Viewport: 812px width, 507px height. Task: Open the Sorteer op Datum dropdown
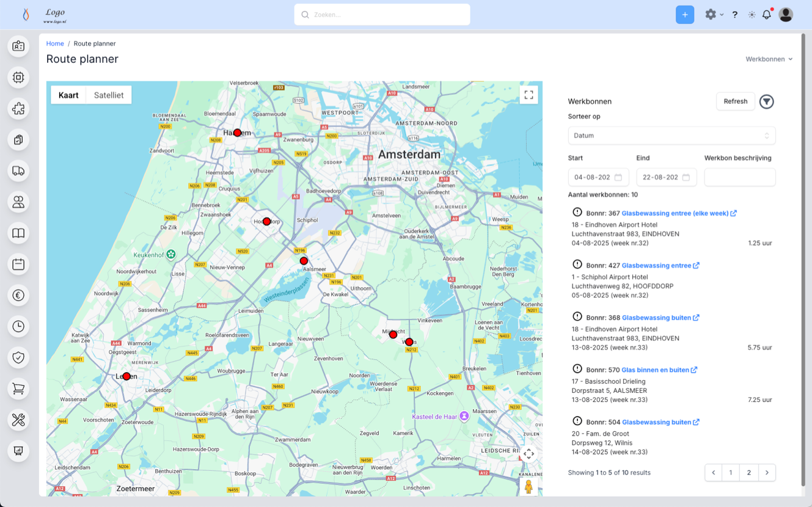click(671, 135)
